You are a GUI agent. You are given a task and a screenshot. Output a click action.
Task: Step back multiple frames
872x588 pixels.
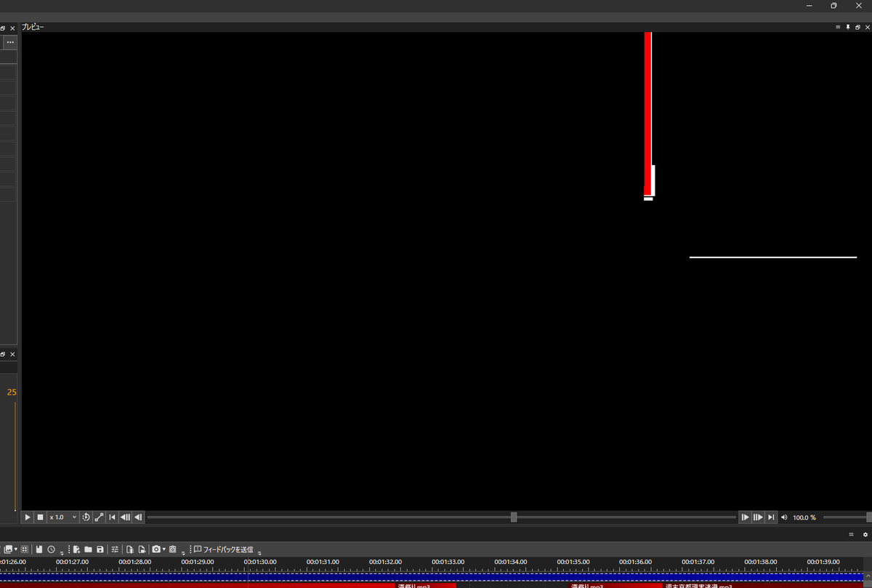pos(125,517)
